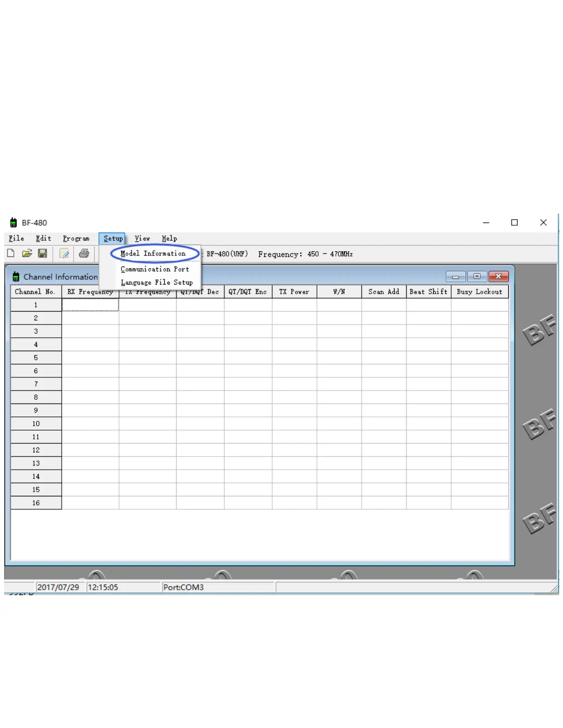Close the Channel Information window

[x=499, y=276]
